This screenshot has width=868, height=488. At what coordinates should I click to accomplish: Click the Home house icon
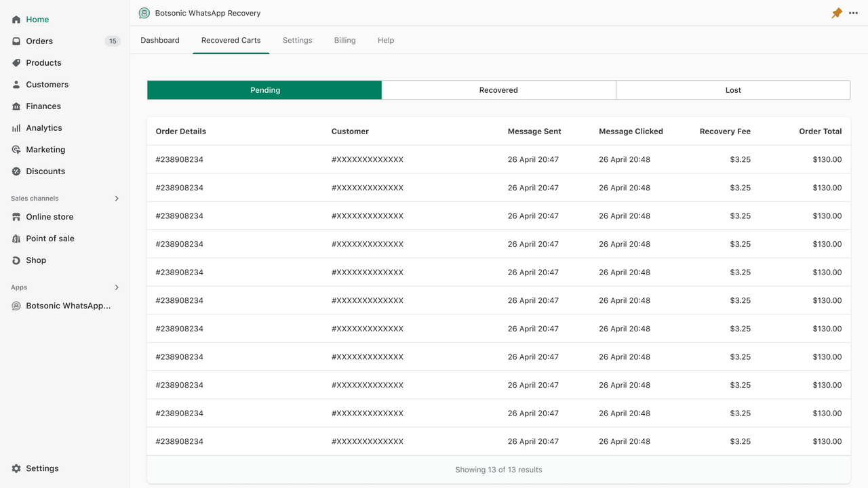(16, 20)
